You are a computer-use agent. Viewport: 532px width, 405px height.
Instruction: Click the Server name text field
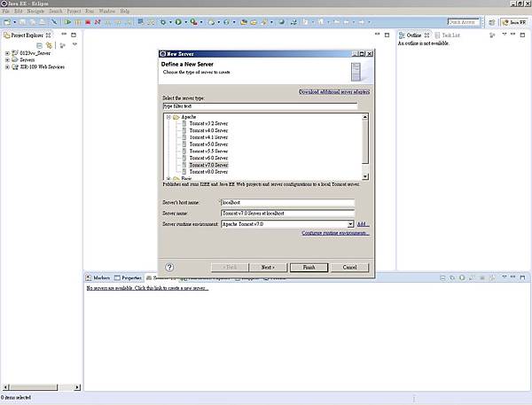click(x=287, y=214)
